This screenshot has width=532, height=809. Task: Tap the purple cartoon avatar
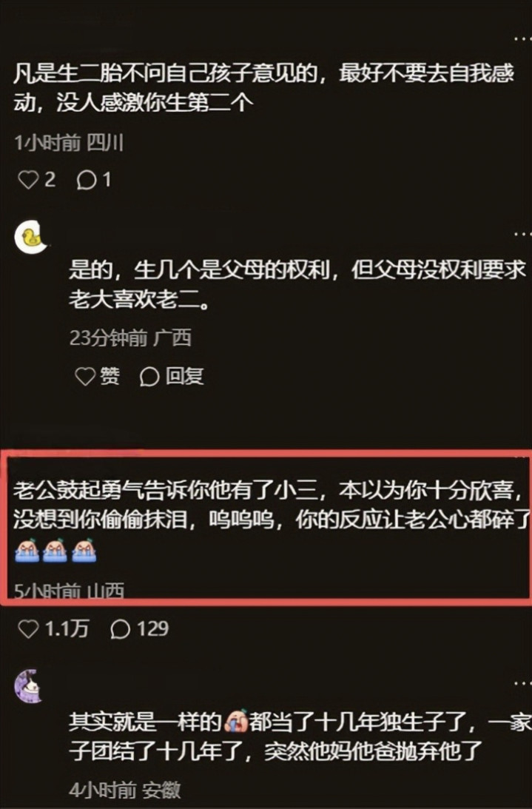click(x=28, y=686)
